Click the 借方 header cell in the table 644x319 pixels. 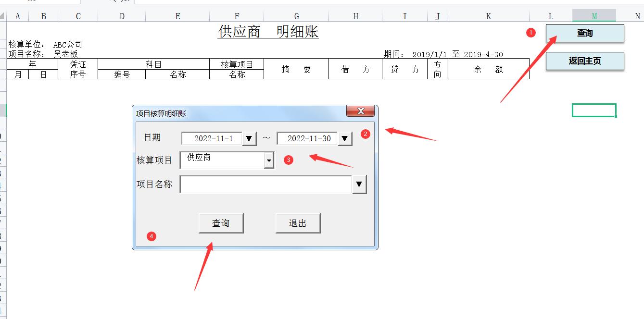tap(355, 68)
